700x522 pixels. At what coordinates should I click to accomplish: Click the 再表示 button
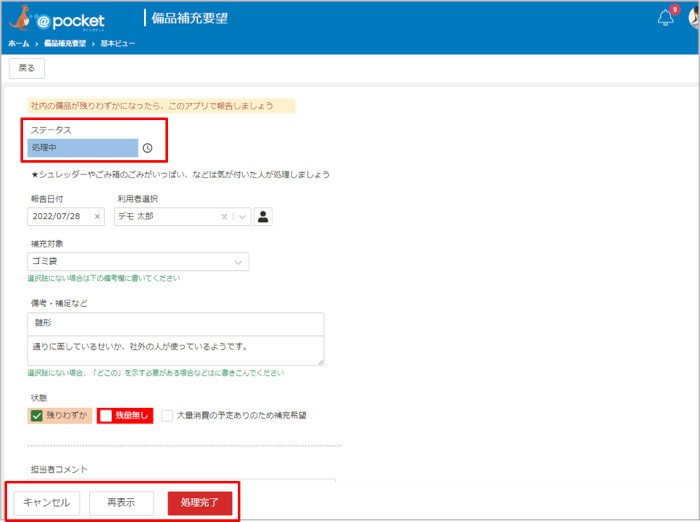click(121, 503)
